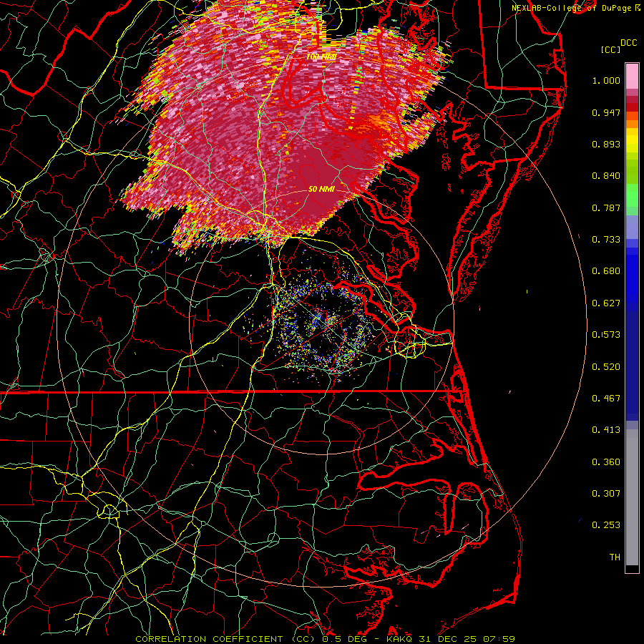Viewport: 644px width, 644px height.
Task: Click the 0.467 color scale label
Action: [606, 399]
